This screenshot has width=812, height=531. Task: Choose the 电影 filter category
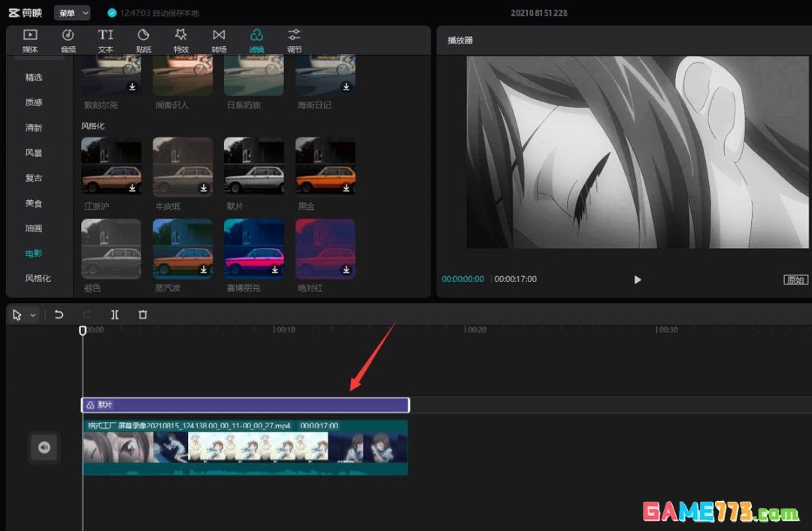[34, 253]
